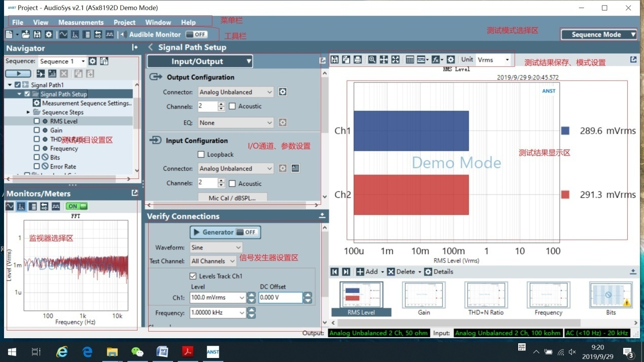Open the EQ dropdown
Screen dimensions: 644x362
[236, 123]
